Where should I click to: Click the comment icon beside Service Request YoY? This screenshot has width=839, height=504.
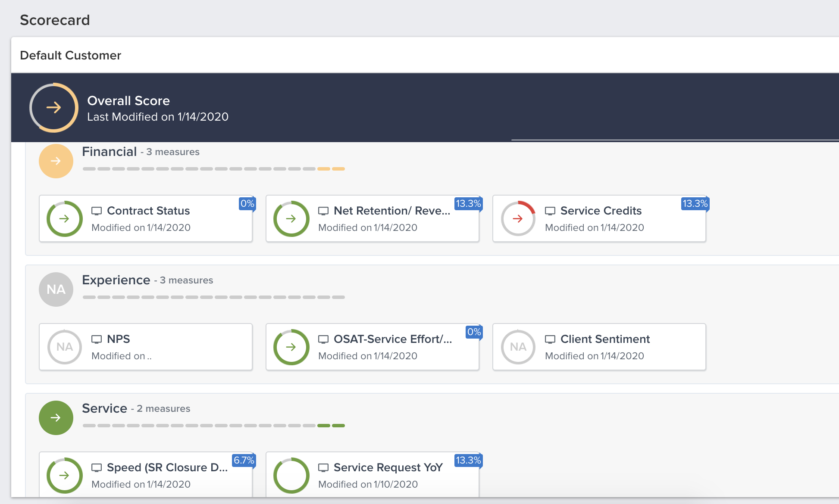tap(323, 468)
